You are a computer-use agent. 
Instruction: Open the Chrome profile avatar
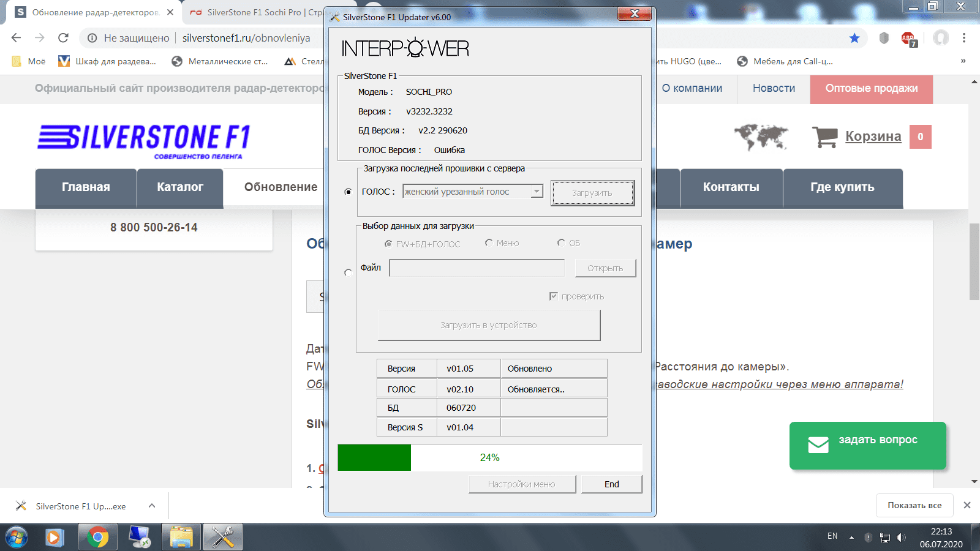[941, 38]
